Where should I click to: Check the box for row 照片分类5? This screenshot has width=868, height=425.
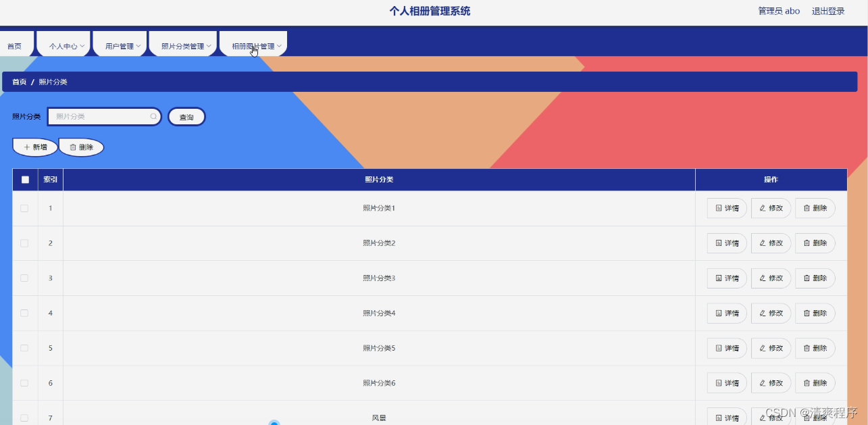24,348
